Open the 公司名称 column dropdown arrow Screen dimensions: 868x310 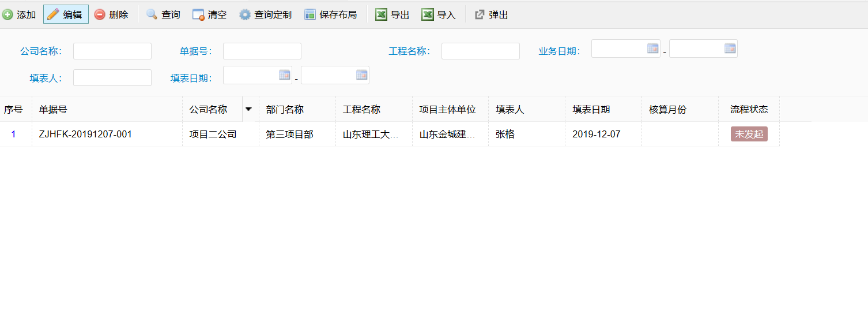(x=248, y=109)
